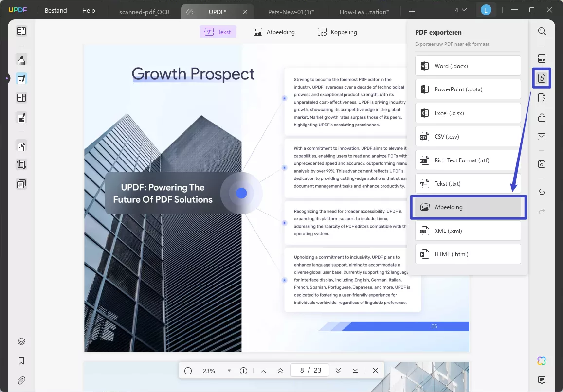Viewport: 563px width, 392px height.
Task: Open the Reader mode icon in left sidebar
Action: (x=21, y=31)
